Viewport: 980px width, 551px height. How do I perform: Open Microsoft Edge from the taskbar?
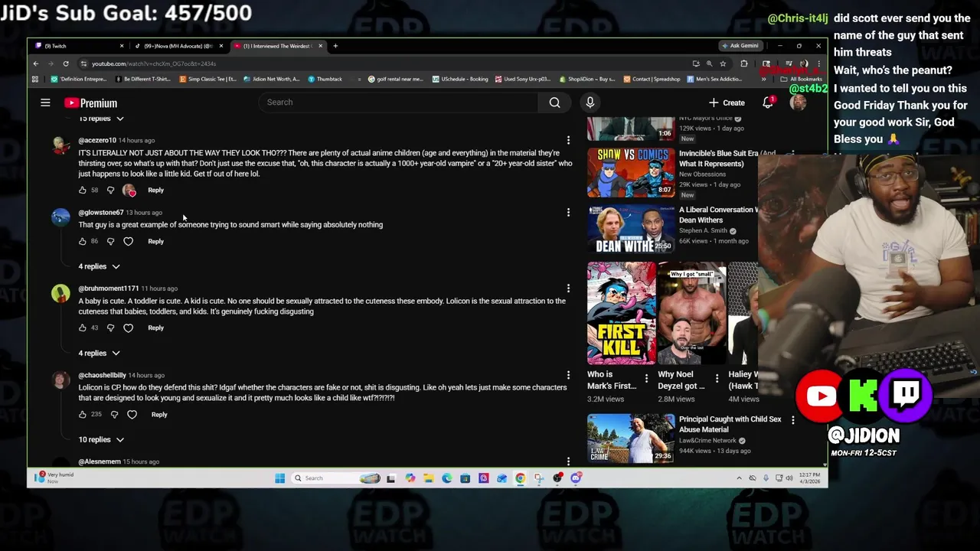pyautogui.click(x=447, y=478)
